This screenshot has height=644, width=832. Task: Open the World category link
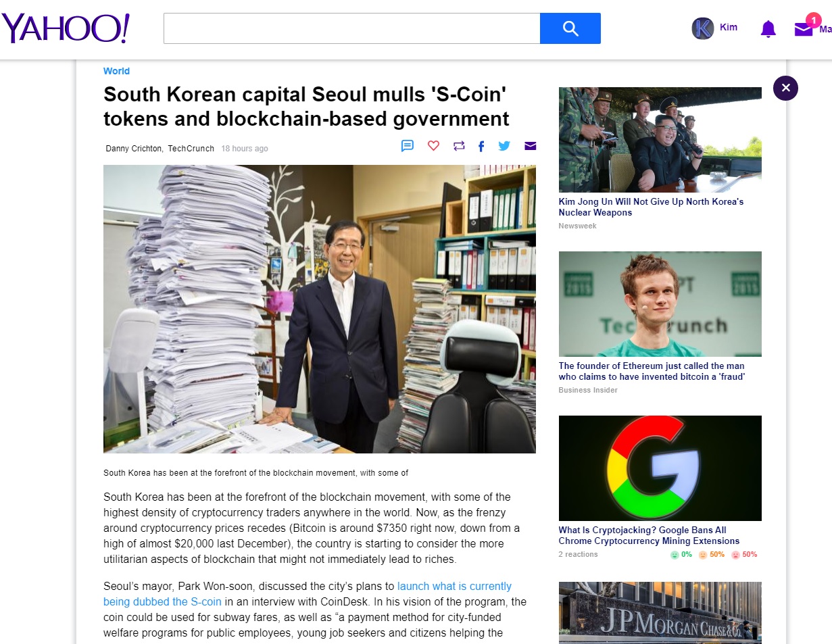click(x=116, y=71)
